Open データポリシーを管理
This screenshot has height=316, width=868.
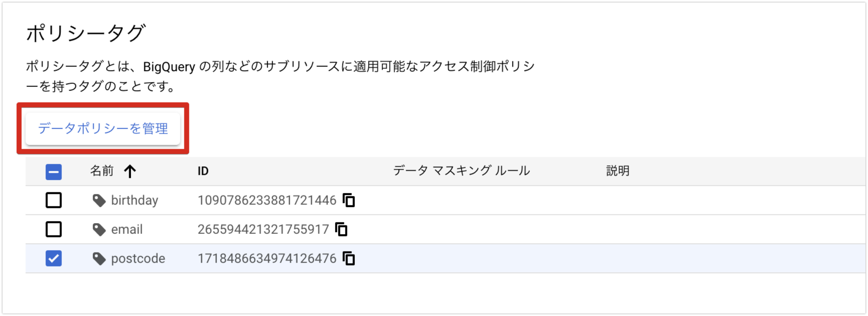point(103,129)
